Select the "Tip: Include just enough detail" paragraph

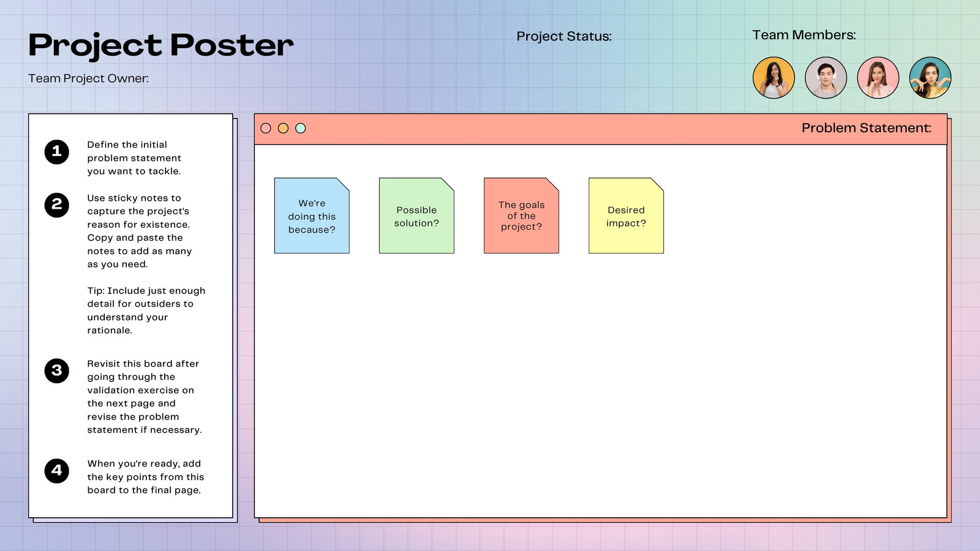coord(146,310)
